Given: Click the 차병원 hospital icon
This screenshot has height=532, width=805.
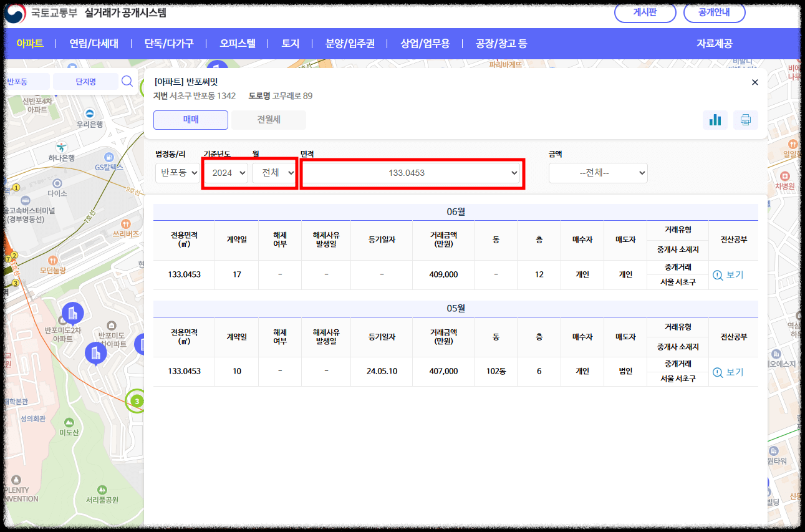Looking at the screenshot, I should (x=785, y=176).
